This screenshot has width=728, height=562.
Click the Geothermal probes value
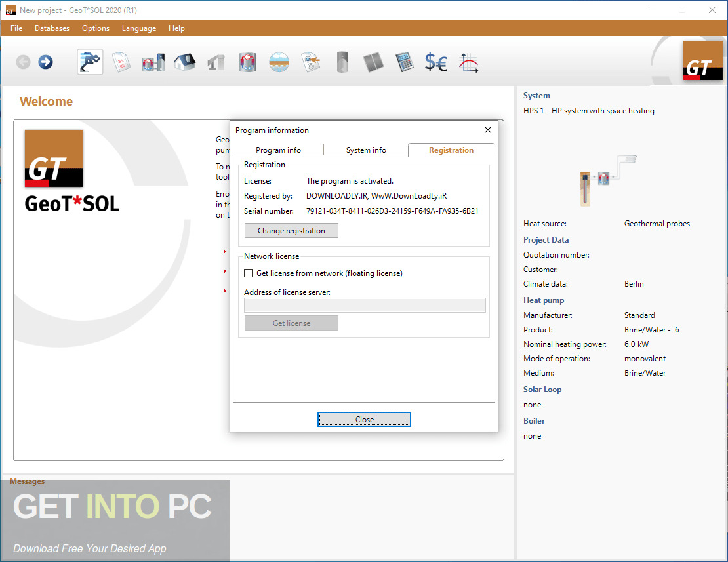(657, 224)
